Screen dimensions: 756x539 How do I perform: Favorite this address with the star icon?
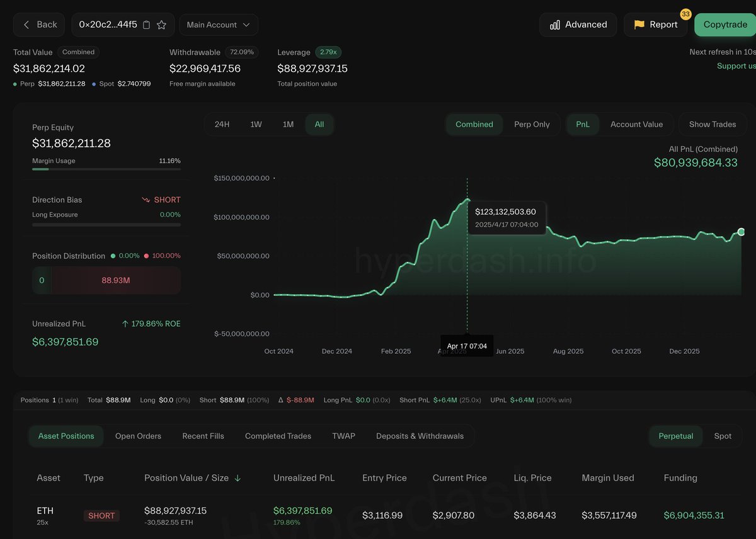tap(161, 25)
